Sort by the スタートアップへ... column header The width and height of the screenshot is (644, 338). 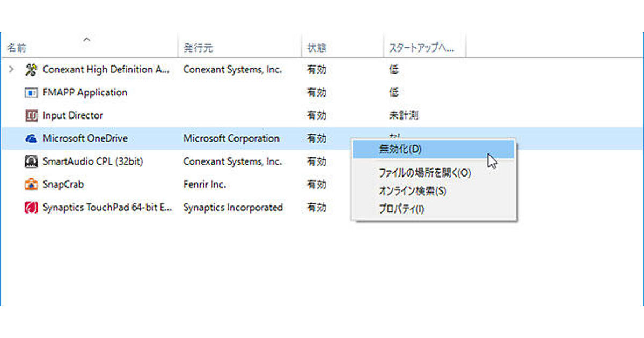pyautogui.click(x=421, y=48)
